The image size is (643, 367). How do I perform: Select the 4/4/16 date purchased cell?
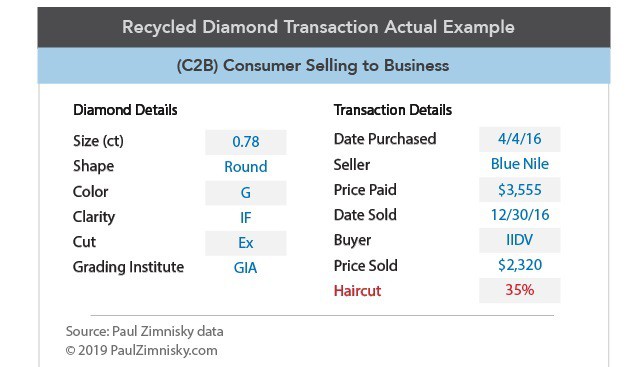pyautogui.click(x=520, y=139)
